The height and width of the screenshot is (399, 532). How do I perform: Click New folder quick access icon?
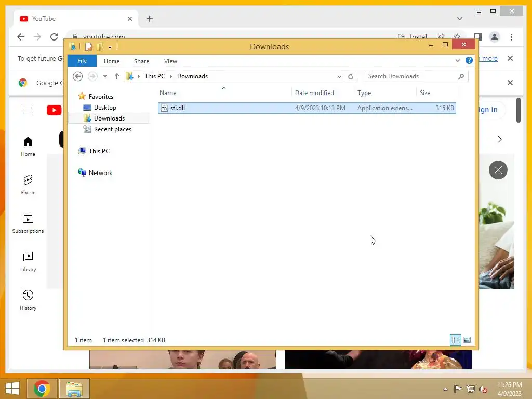click(100, 46)
